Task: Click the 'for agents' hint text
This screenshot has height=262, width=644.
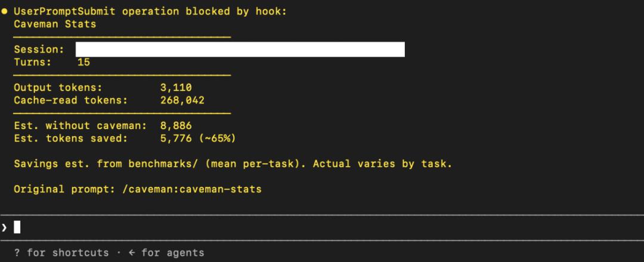Action: 172,252
